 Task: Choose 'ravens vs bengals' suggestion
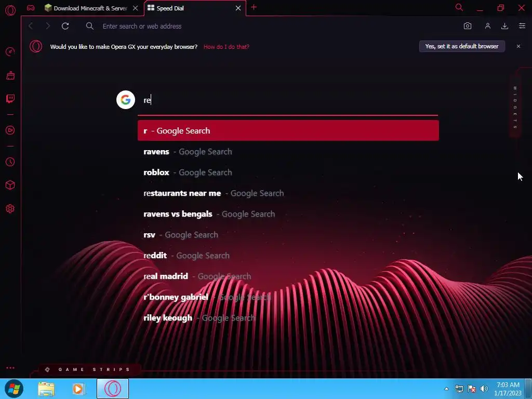tap(288, 214)
